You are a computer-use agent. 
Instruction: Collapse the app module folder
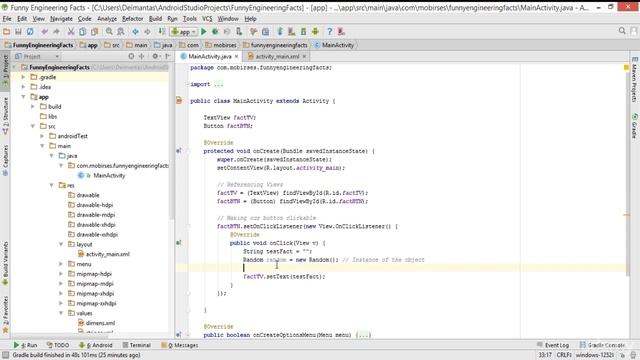pyautogui.click(x=23, y=97)
